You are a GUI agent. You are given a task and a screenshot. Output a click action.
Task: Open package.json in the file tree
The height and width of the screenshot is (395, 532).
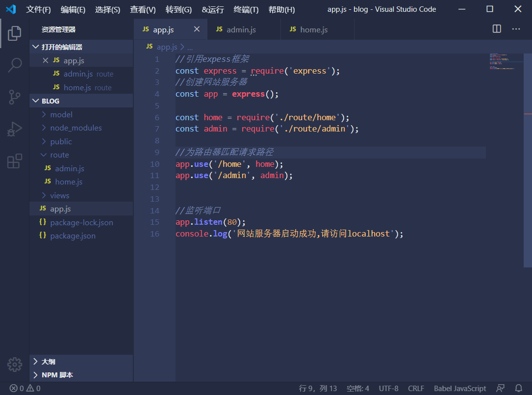tap(73, 236)
